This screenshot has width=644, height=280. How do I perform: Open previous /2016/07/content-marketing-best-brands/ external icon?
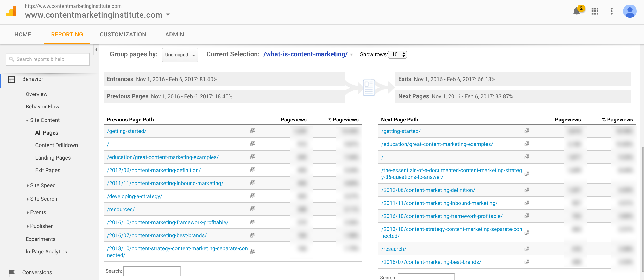pyautogui.click(x=252, y=235)
